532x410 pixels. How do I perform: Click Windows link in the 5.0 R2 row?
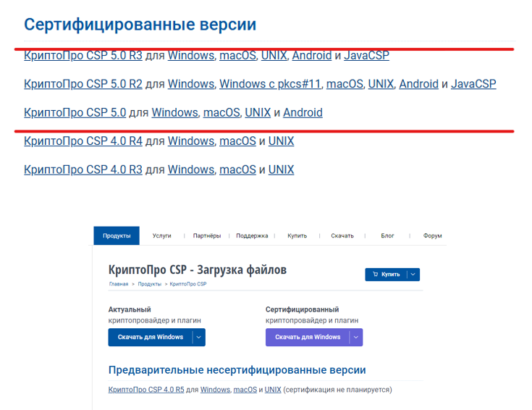[191, 84]
